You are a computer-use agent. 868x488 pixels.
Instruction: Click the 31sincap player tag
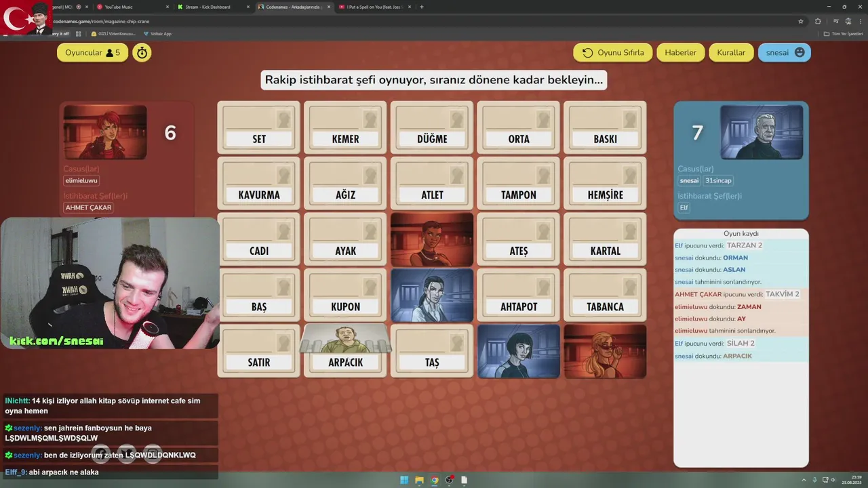point(717,180)
